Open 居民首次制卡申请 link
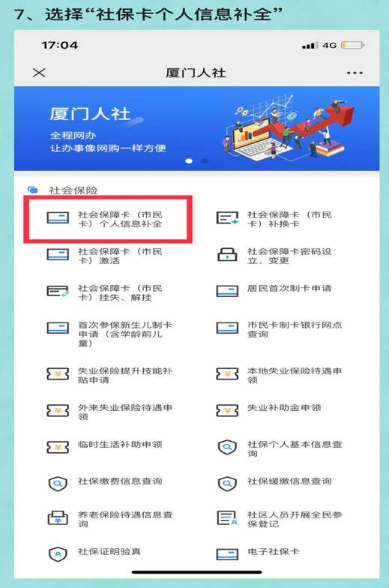389x588 pixels. tap(289, 288)
